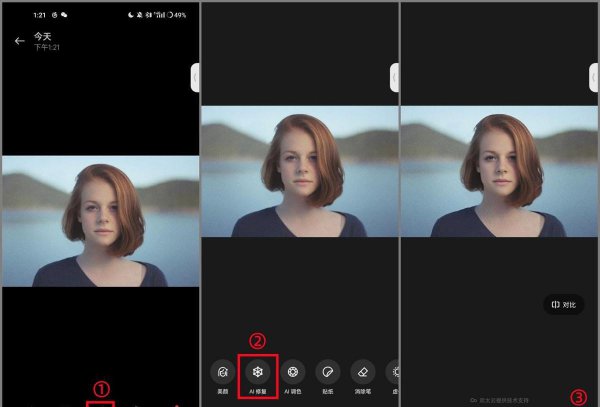This screenshot has height=407, width=600.
Task: Choose the AI 调色 color grading tool
Action: [x=292, y=372]
